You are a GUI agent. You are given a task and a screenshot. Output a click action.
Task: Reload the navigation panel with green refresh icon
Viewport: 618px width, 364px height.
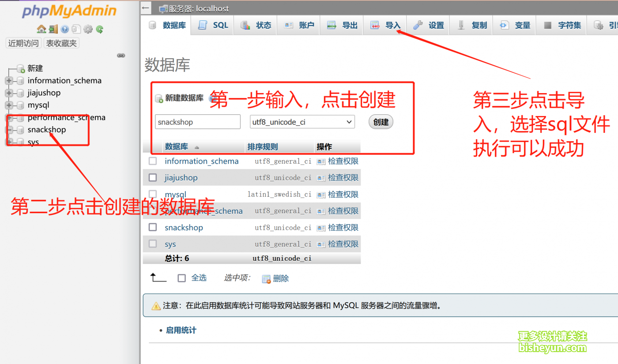pos(99,29)
